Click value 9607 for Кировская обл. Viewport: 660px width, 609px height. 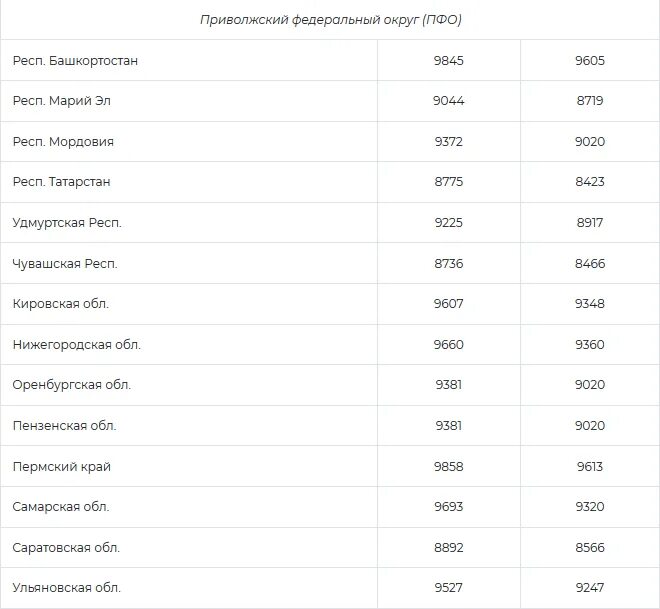tap(449, 304)
